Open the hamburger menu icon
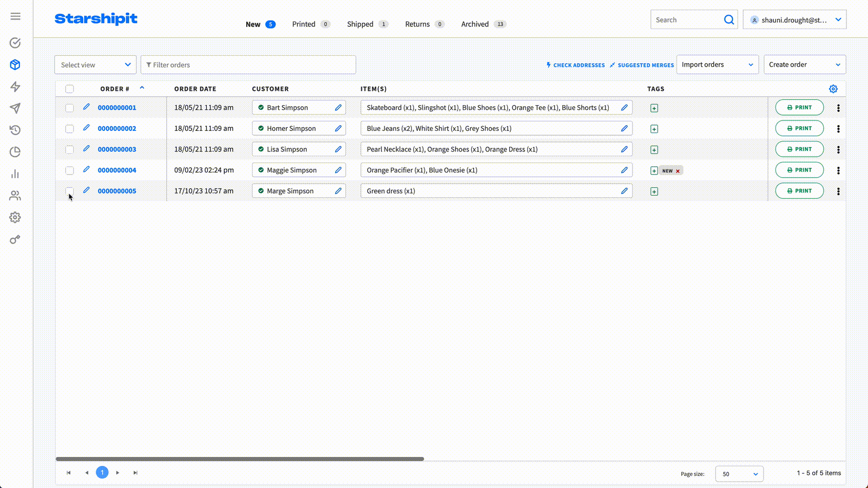868x488 pixels. pos(15,16)
